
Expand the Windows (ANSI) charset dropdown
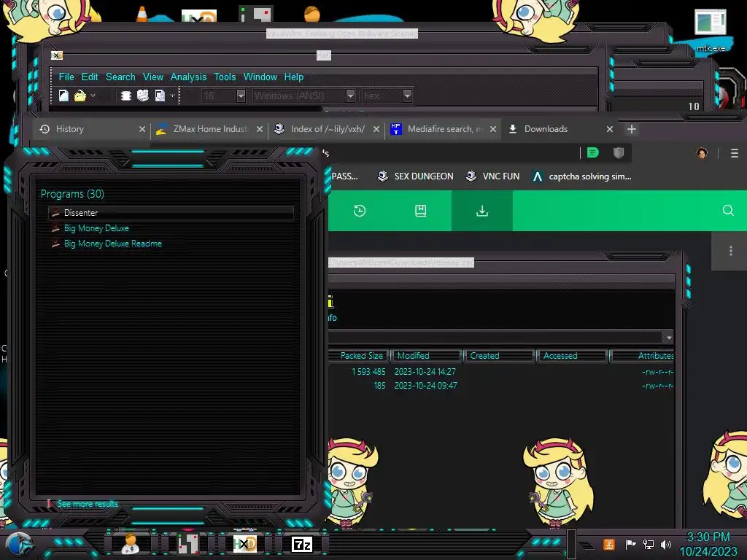pos(350,96)
